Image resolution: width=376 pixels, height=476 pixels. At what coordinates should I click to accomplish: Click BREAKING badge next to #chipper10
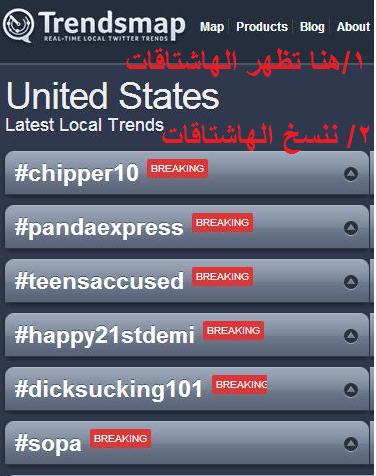point(177,169)
